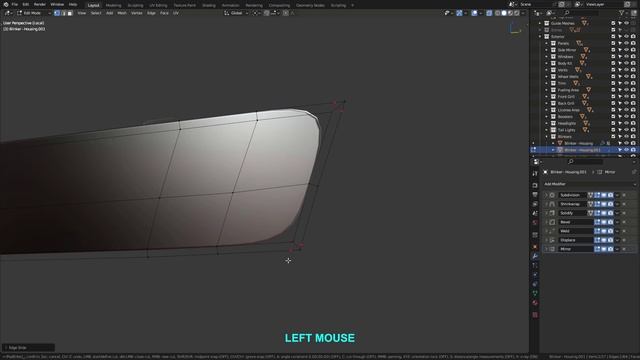This screenshot has height=360, width=640.
Task: Select rendered viewport shading
Action: [517, 13]
